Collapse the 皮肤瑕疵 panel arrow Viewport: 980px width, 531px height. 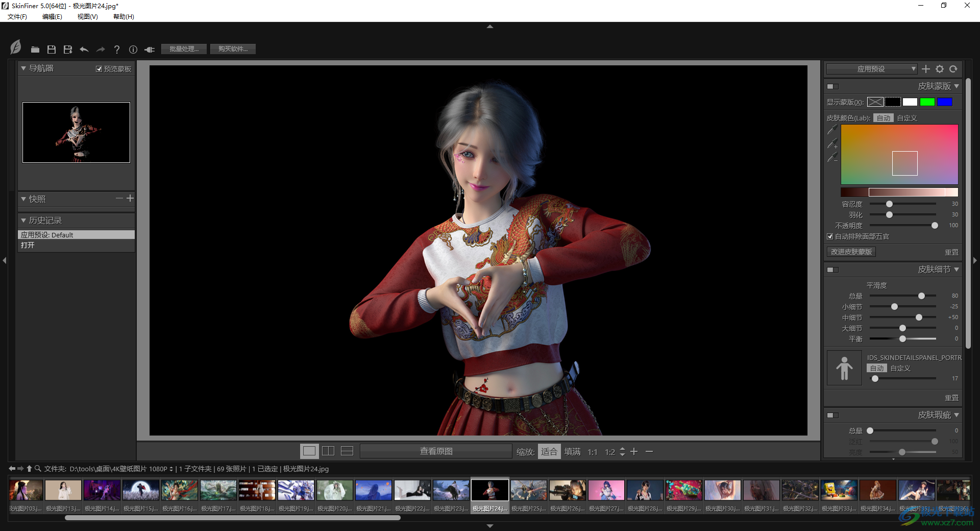957,415
